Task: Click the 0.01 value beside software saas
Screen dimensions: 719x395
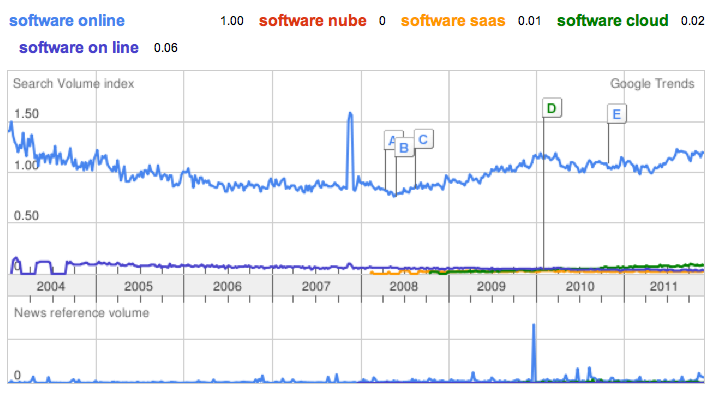Action: (530, 21)
